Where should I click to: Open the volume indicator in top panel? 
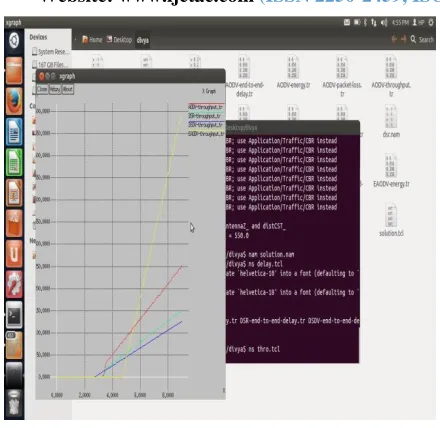[384, 23]
